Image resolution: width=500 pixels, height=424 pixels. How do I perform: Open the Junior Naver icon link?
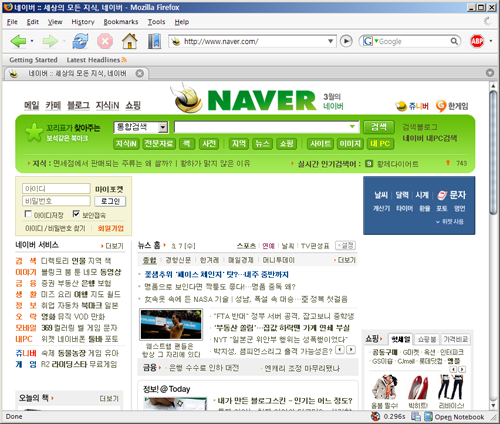click(401, 106)
